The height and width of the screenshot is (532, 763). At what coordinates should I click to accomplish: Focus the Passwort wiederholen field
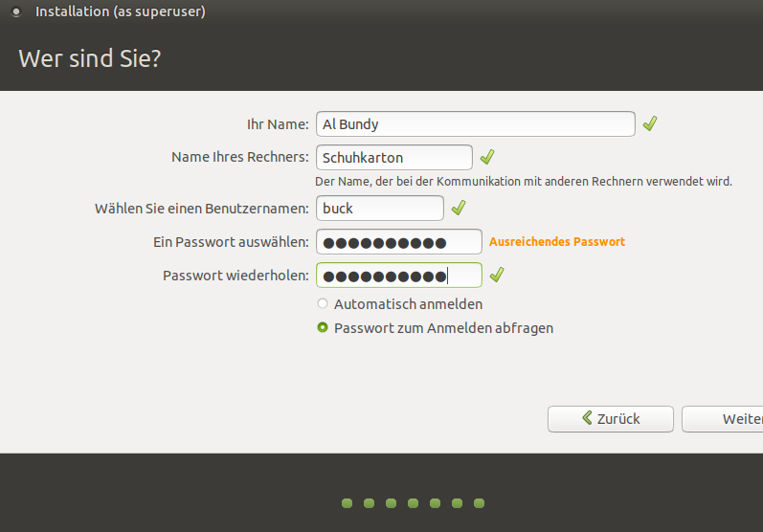point(398,276)
